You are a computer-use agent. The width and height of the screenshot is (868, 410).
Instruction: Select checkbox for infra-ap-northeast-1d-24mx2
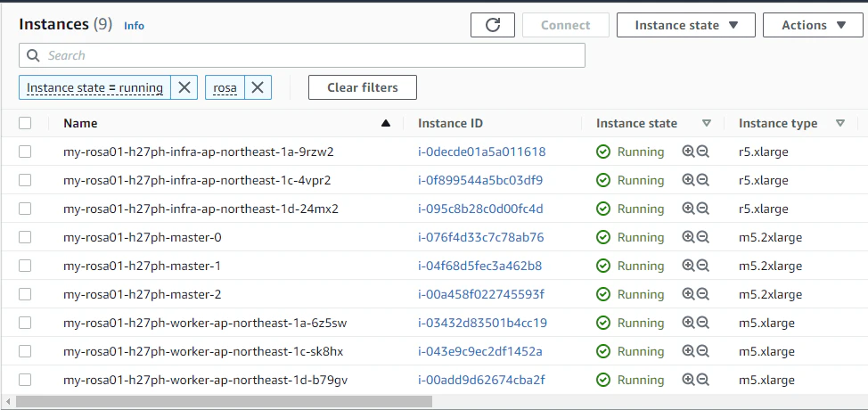(25, 209)
